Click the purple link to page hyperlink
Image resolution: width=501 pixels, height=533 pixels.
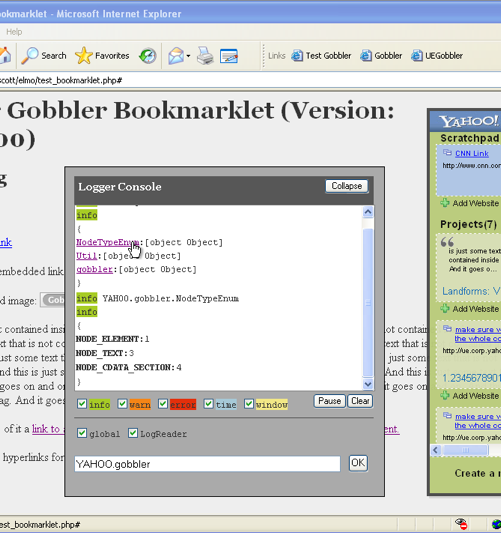coord(48,429)
